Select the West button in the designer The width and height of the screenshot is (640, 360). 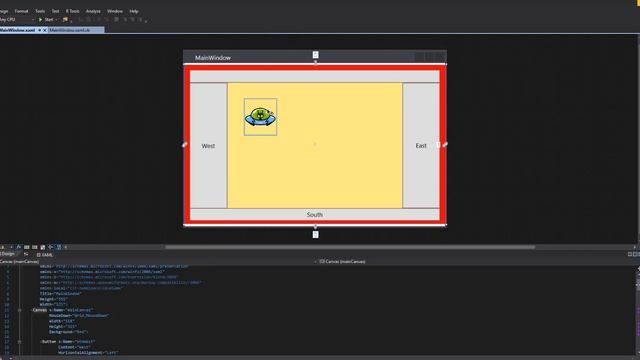point(208,146)
